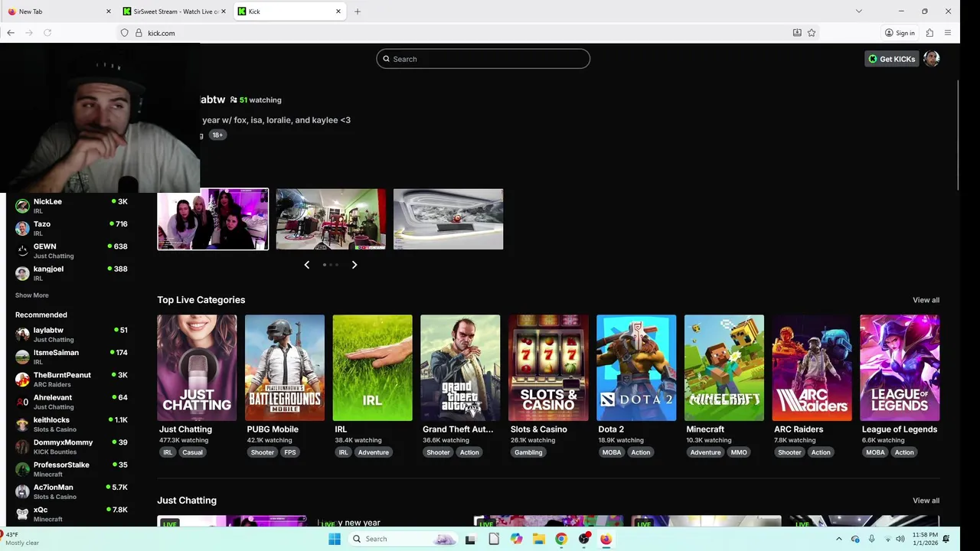The width and height of the screenshot is (980, 551).
Task: Click the Kick Search input field
Action: tap(483, 59)
